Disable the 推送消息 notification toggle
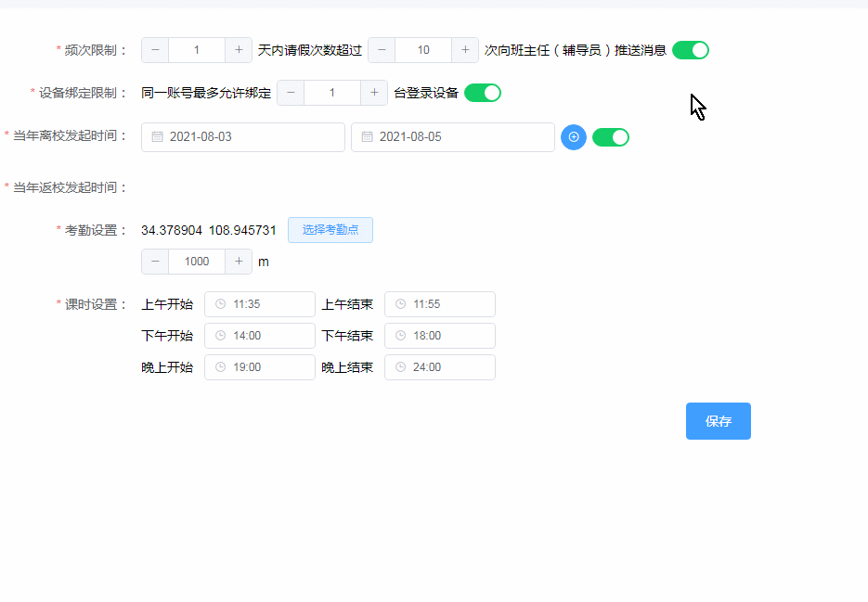 click(x=690, y=49)
